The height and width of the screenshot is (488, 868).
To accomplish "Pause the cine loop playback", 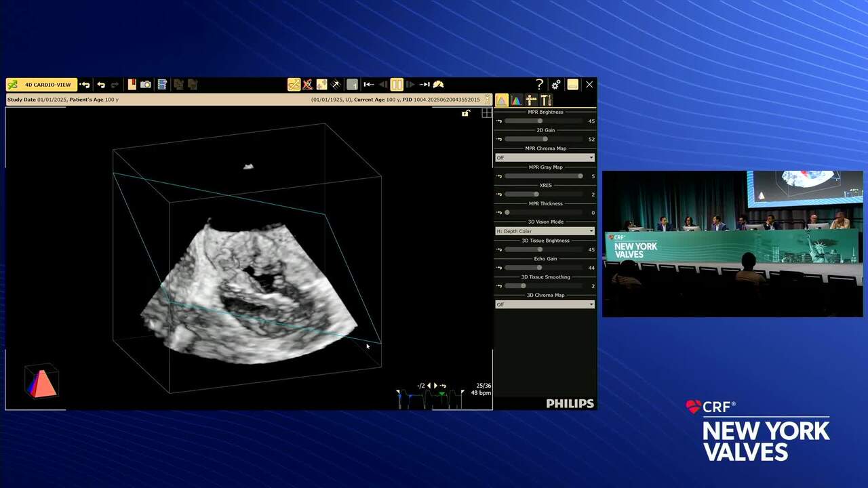I will (397, 85).
